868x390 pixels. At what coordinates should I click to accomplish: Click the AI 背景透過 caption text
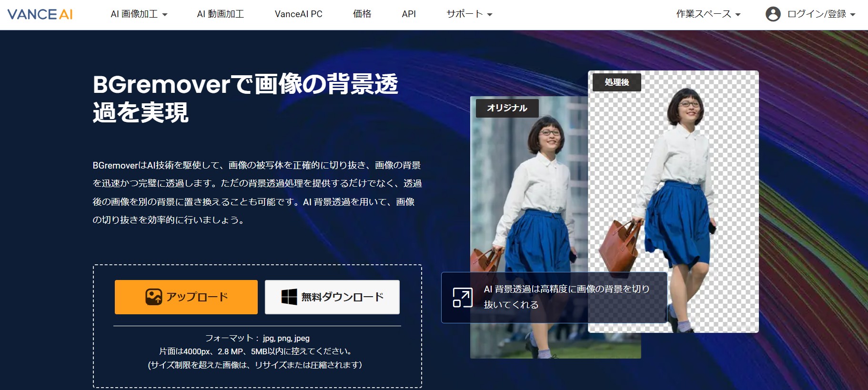566,297
